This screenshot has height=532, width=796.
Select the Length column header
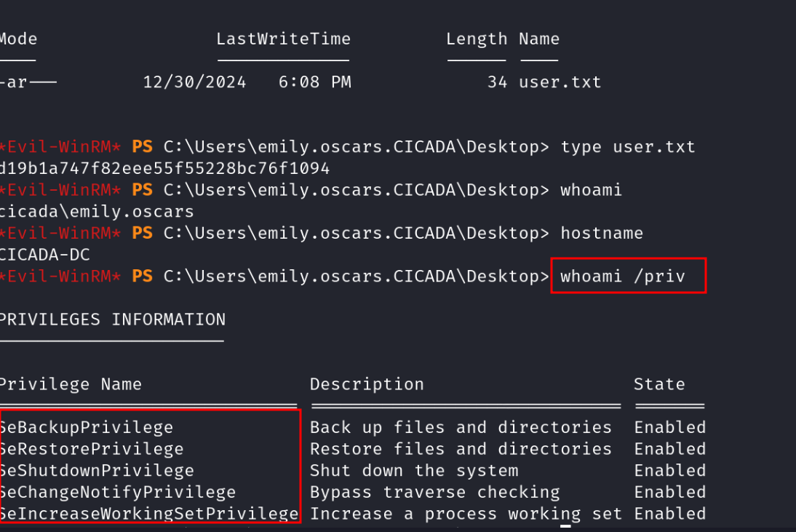tap(477, 39)
